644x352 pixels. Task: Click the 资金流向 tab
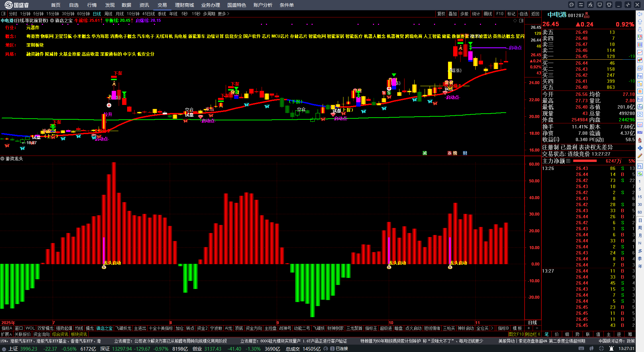click(x=41, y=334)
